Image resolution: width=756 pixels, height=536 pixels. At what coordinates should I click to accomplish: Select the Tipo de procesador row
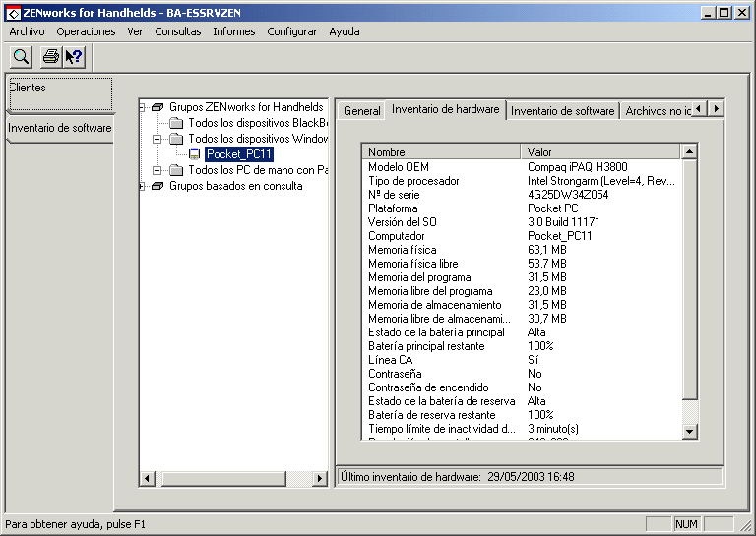click(x=522, y=181)
